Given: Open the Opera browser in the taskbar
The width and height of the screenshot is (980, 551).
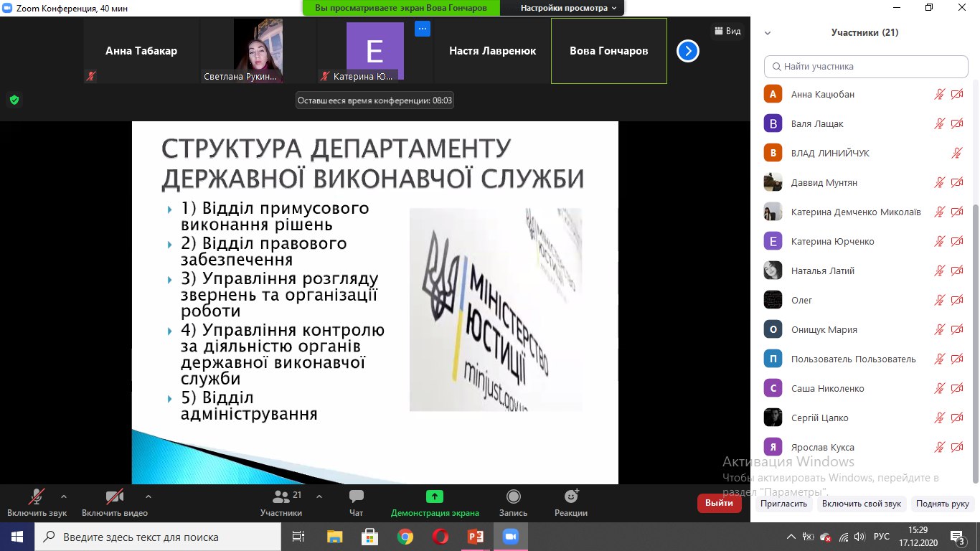Looking at the screenshot, I should click(440, 537).
